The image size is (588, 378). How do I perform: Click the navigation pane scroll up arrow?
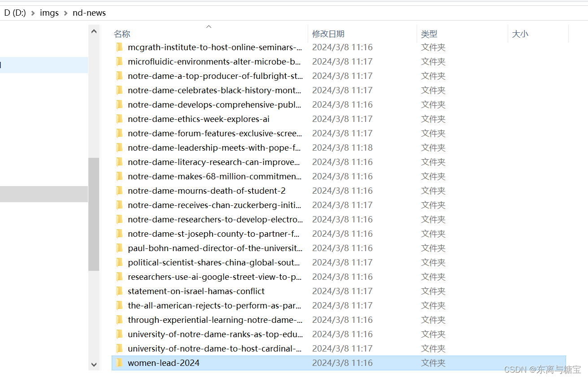pos(94,31)
